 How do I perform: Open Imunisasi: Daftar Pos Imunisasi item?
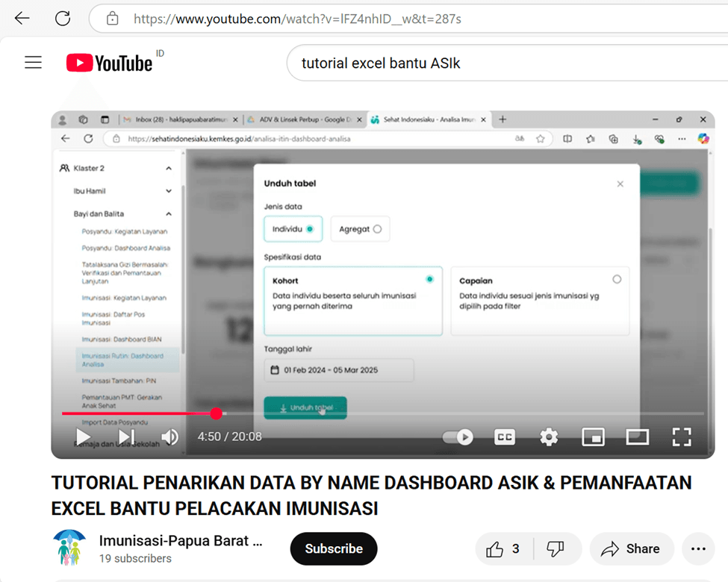pyautogui.click(x=113, y=319)
